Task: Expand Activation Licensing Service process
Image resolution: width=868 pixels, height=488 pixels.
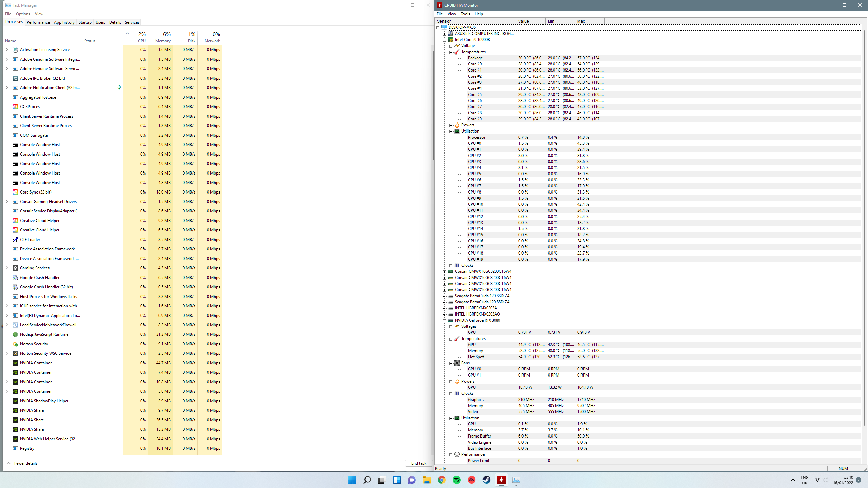Action: [7, 50]
